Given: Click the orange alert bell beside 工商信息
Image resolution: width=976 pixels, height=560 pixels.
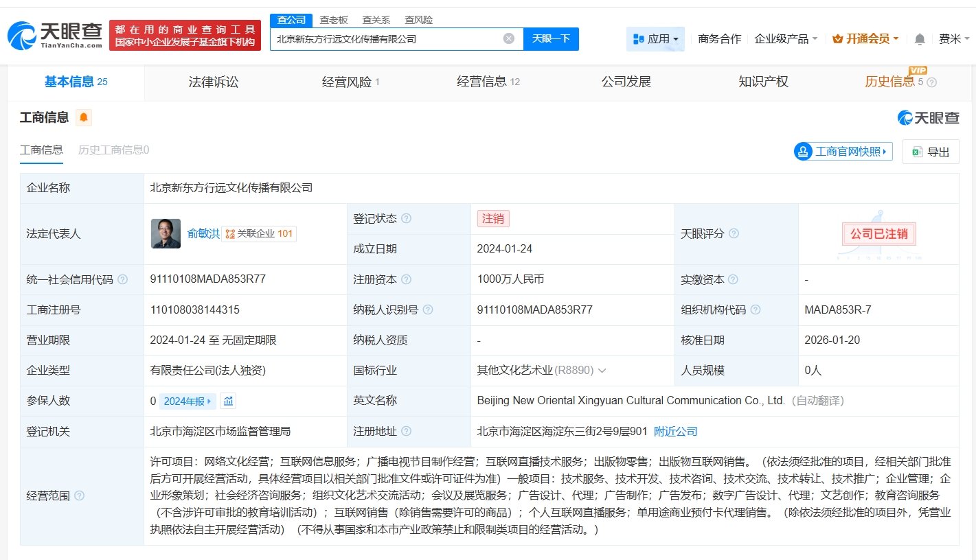Looking at the screenshot, I should coord(84,117).
